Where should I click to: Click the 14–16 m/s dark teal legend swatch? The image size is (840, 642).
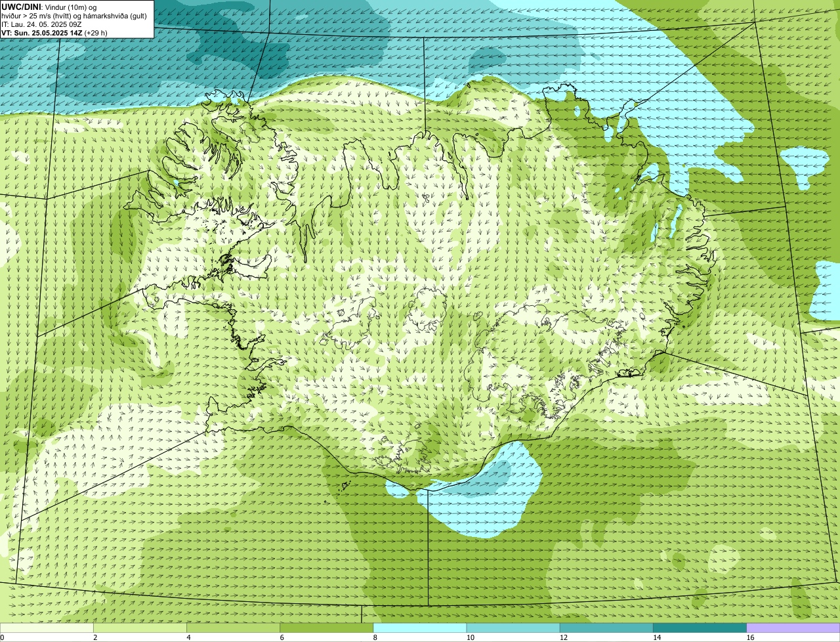(700, 628)
